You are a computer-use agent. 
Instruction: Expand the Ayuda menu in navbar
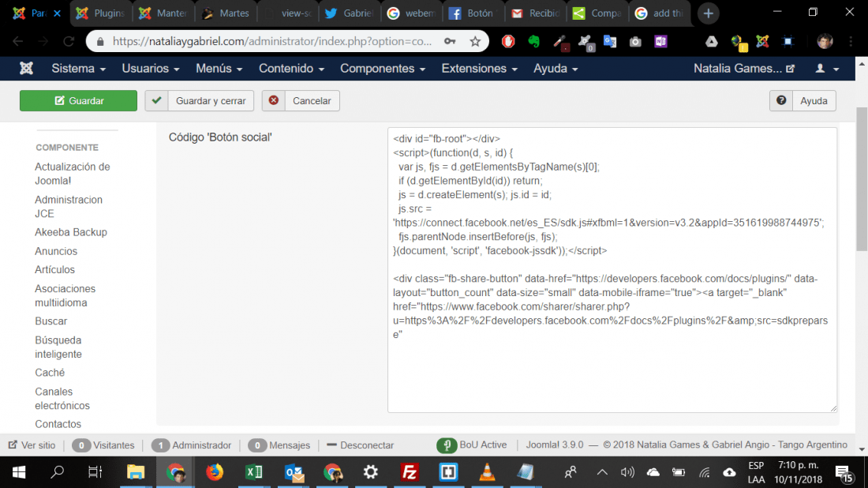click(x=556, y=69)
